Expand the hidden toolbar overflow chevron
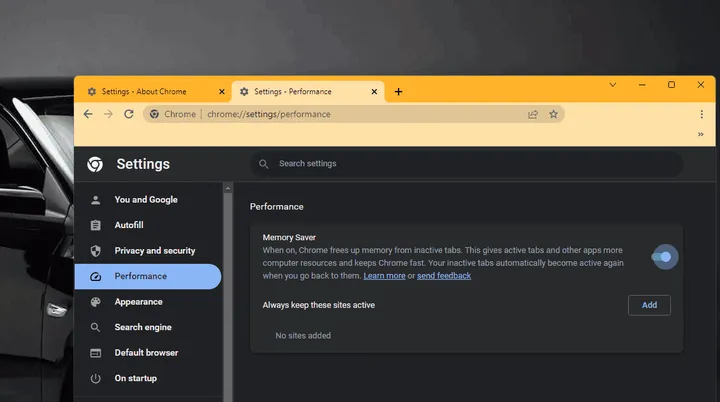Viewport: 720px width, 402px height. [700, 134]
